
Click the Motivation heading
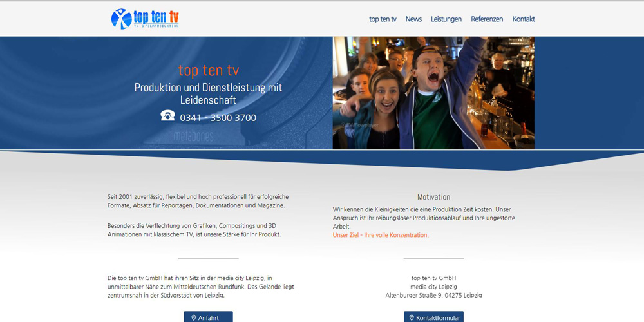pyautogui.click(x=433, y=196)
